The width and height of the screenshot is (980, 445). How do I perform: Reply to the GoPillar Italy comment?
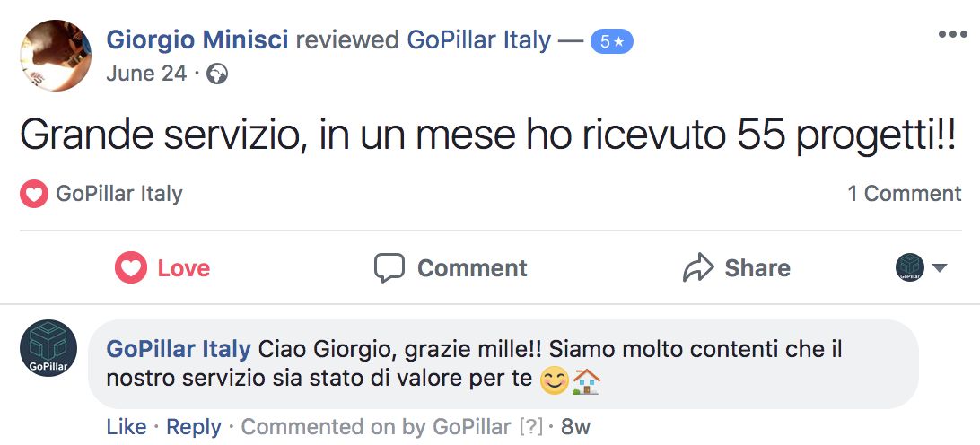[192, 427]
